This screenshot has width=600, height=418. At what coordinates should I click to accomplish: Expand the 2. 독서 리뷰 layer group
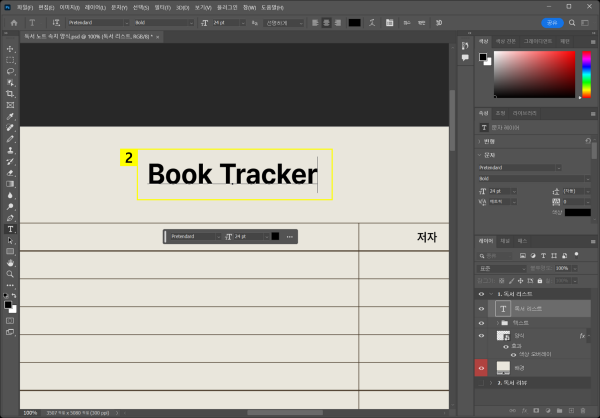point(491,382)
